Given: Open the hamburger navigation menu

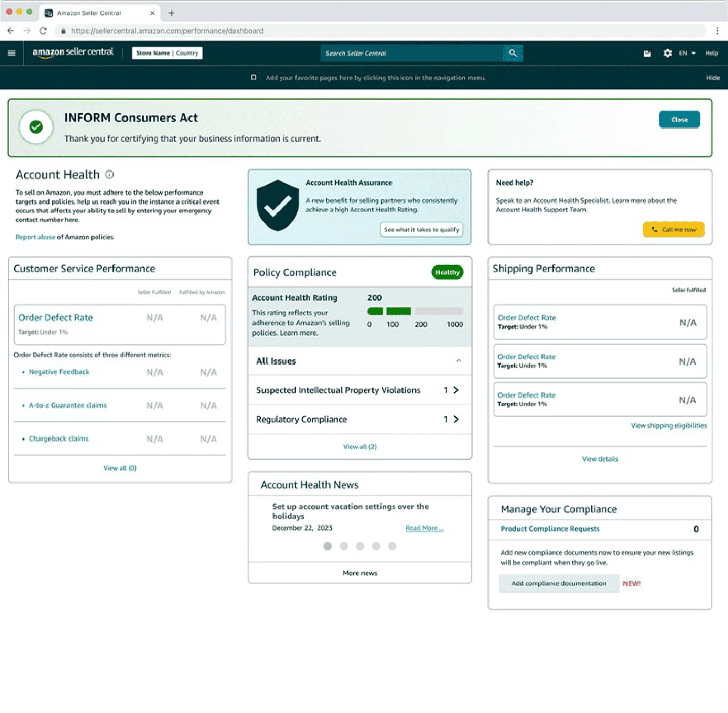Looking at the screenshot, I should pyautogui.click(x=12, y=53).
